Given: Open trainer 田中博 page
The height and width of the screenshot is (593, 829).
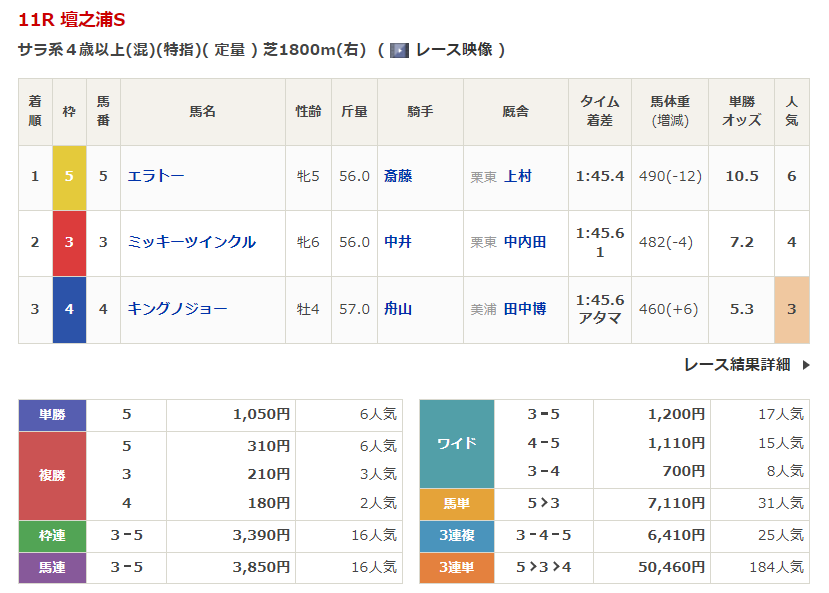Looking at the screenshot, I should [x=525, y=309].
